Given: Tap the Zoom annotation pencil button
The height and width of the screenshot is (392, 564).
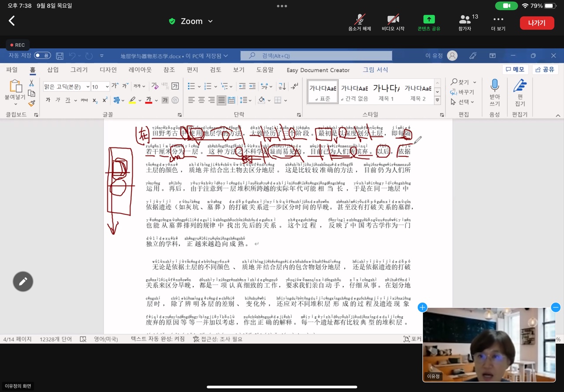Looking at the screenshot, I should (x=23, y=281).
